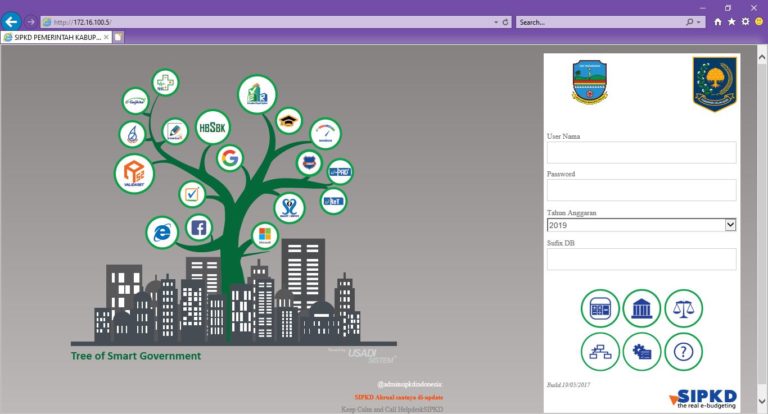Open browser home page icon
This screenshot has width=768, height=414.
click(x=718, y=22)
